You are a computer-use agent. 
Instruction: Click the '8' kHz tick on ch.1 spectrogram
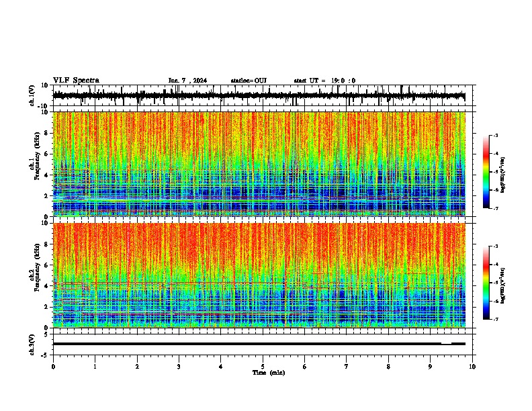[x=46, y=133]
